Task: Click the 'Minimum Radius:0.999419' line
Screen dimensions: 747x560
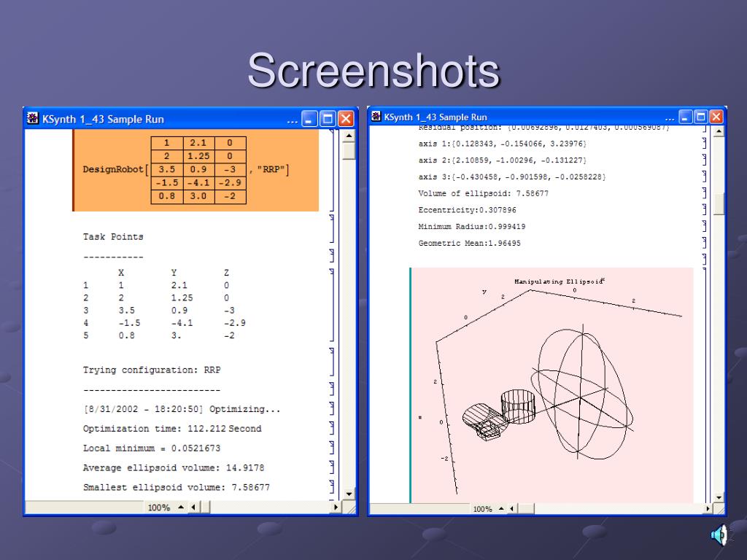Action: 472,227
